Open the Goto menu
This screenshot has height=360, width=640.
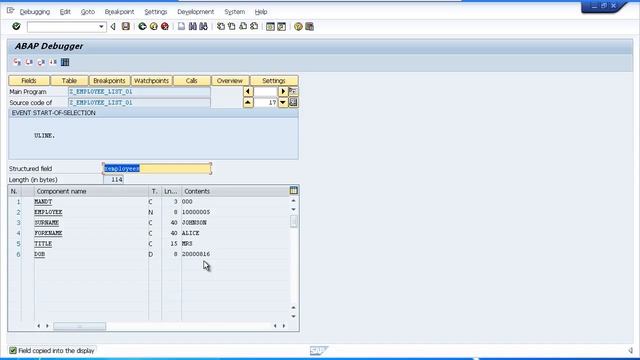coord(88,12)
